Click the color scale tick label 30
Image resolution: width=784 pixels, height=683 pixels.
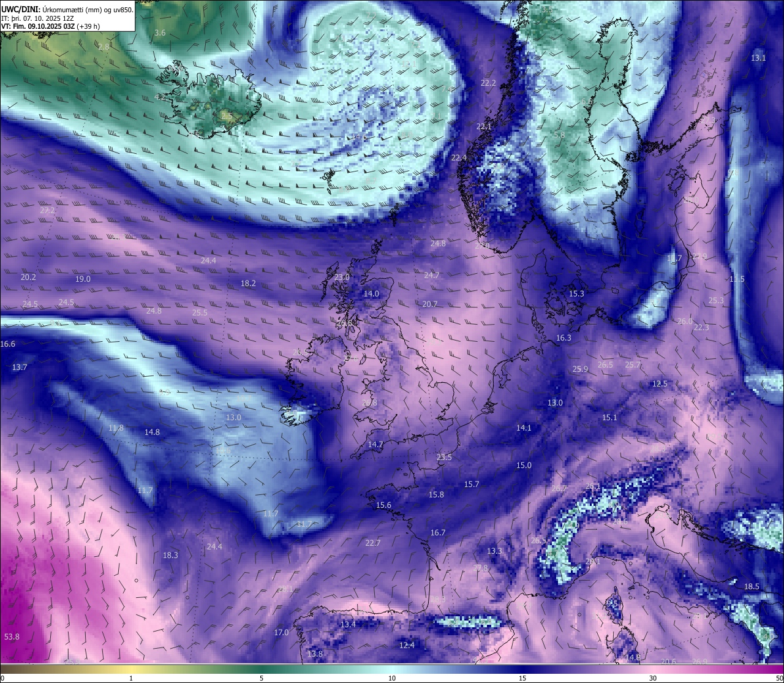point(653,677)
